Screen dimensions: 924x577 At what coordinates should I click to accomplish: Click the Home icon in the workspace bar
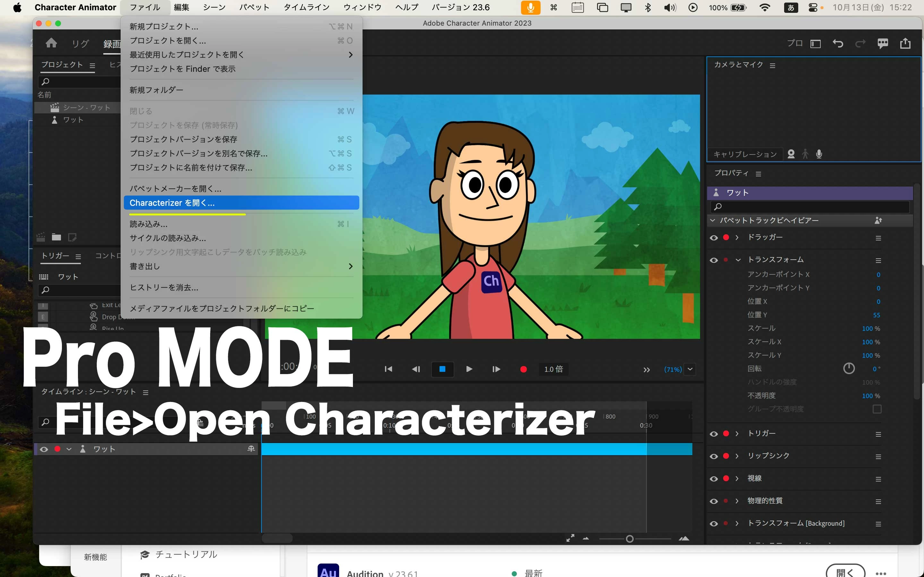coord(51,43)
